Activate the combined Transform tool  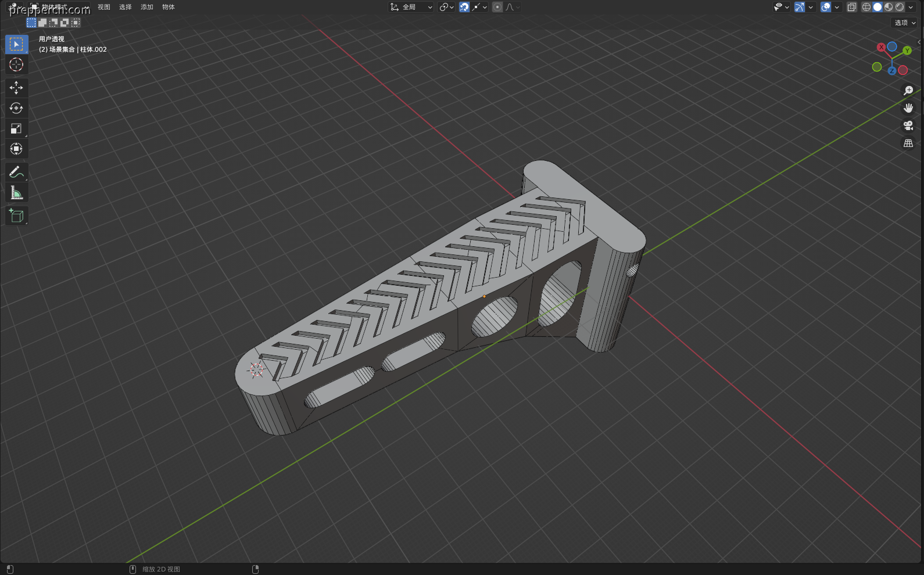coord(16,149)
